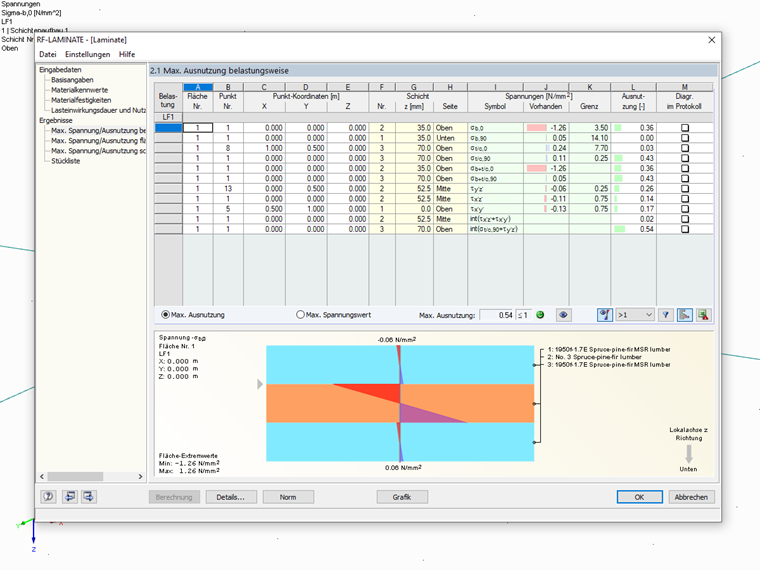Select Materialkennwerte in the navigator tree
Screen dimensions: 760x570
81,89
